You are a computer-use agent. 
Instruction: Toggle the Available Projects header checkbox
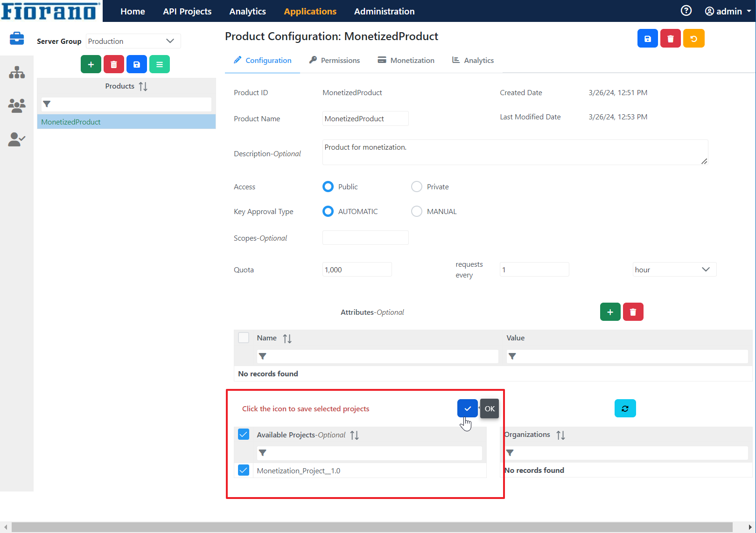pos(244,435)
